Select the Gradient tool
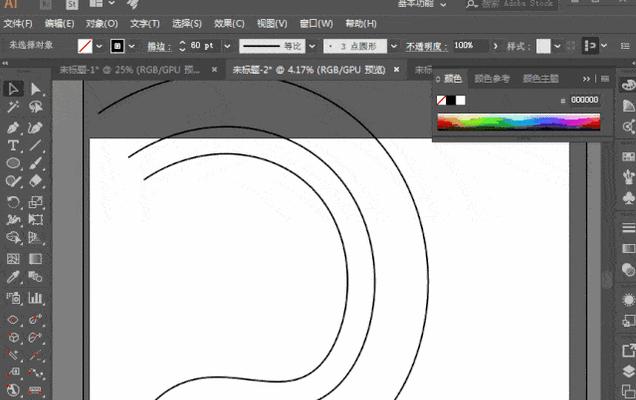Image resolution: width=636 pixels, height=400 pixels. [35, 258]
